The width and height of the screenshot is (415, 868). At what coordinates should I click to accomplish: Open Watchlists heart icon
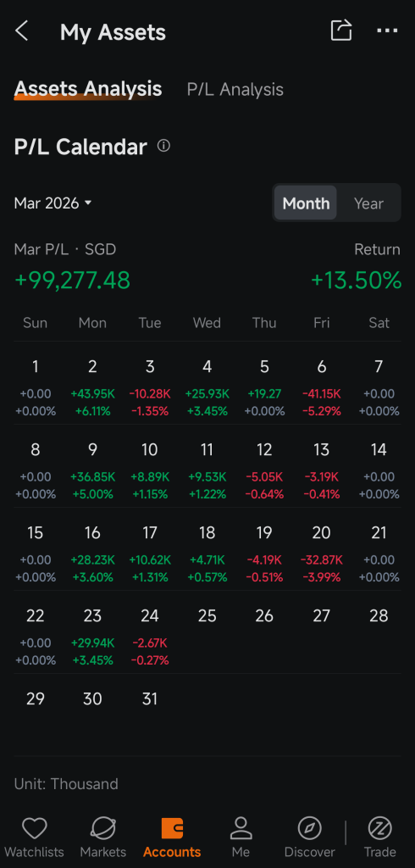pyautogui.click(x=35, y=829)
